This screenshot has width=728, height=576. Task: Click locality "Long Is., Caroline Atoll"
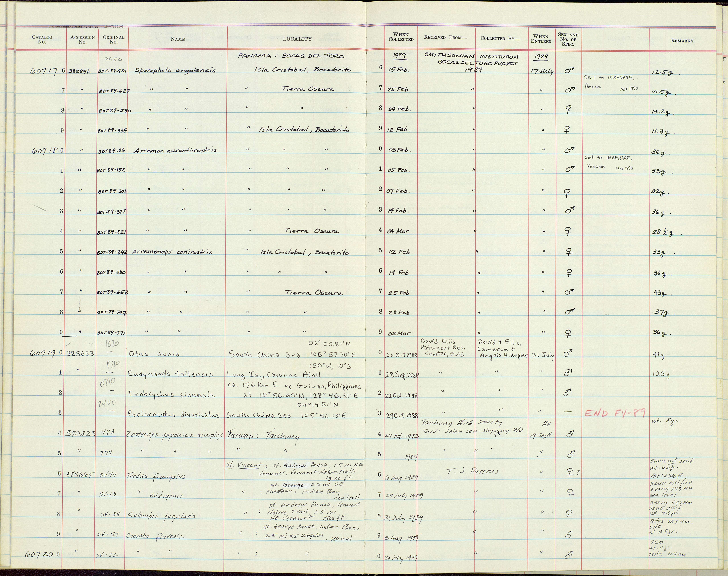pos(274,375)
